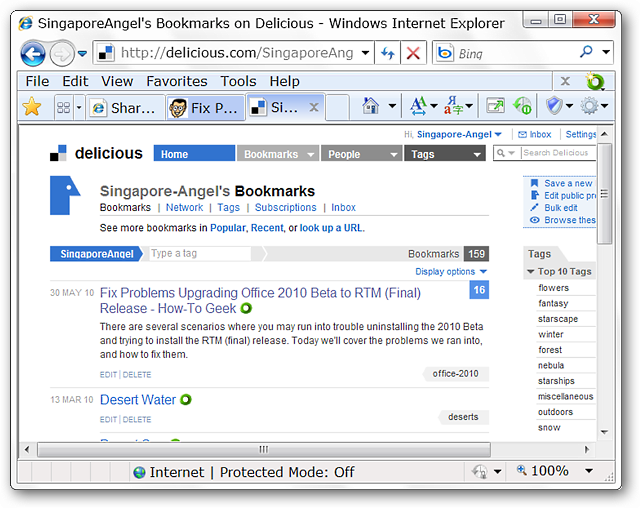Open the address bar autocomplete dropdown arrow

coord(365,53)
